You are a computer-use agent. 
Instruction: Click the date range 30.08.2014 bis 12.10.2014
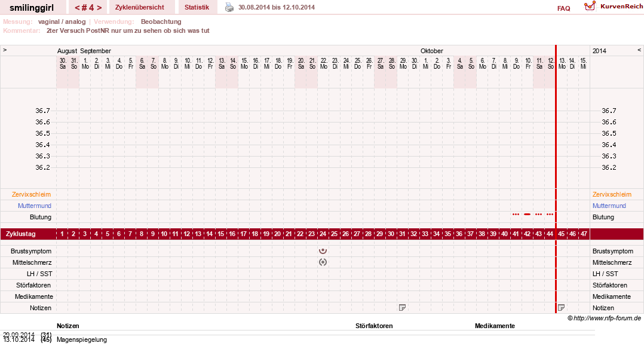coord(277,7)
